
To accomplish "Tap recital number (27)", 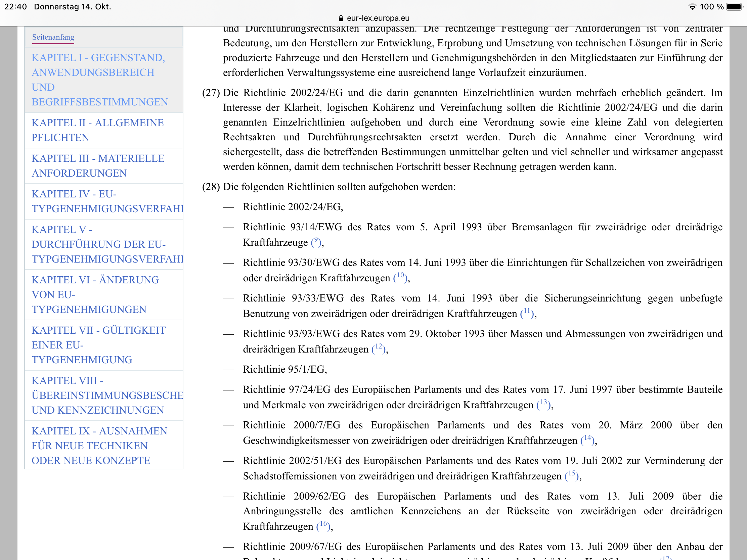I will tap(211, 93).
